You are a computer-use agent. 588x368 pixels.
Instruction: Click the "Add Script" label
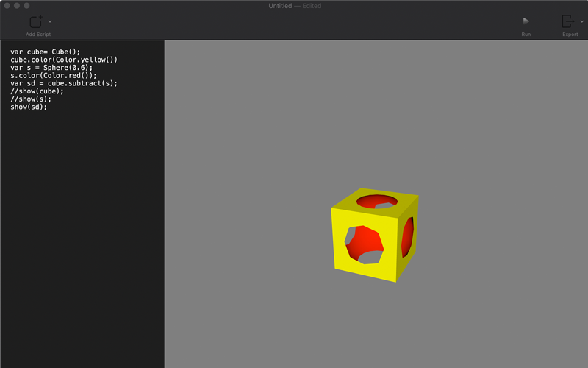tap(38, 34)
